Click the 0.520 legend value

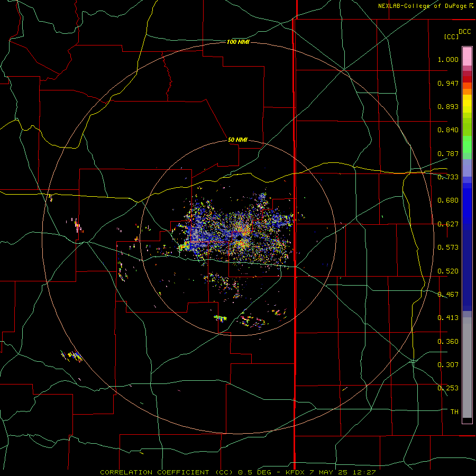[448, 271]
